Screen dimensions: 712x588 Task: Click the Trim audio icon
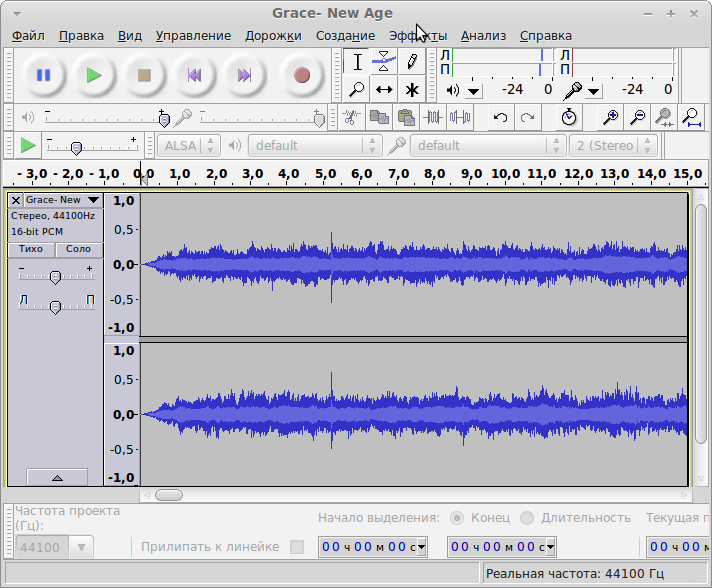(433, 118)
